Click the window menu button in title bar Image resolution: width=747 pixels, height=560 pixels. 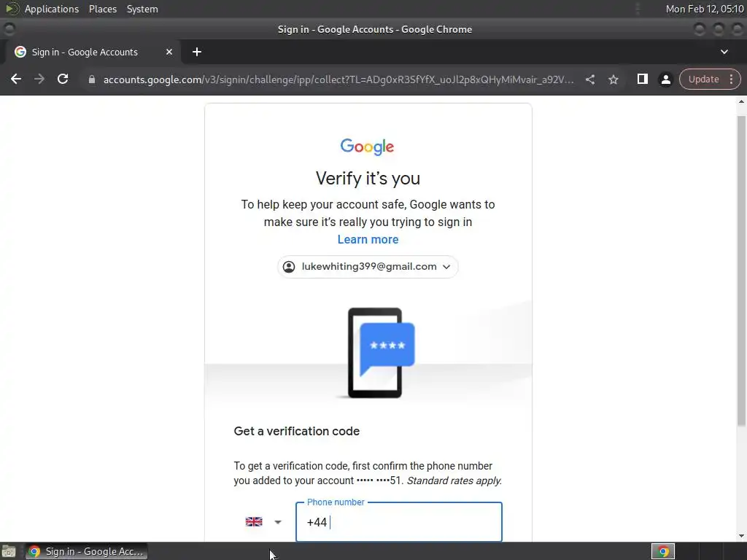pyautogui.click(x=9, y=29)
